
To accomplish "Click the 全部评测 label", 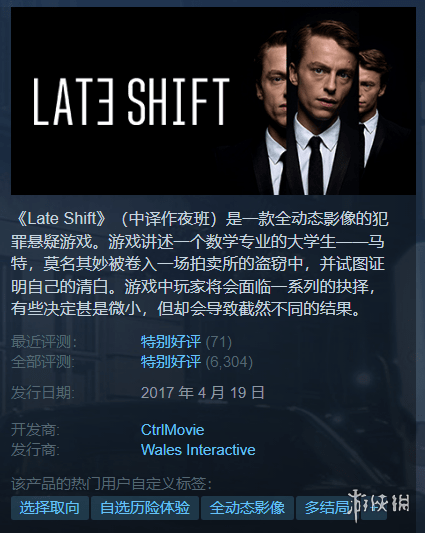I will pyautogui.click(x=43, y=362).
